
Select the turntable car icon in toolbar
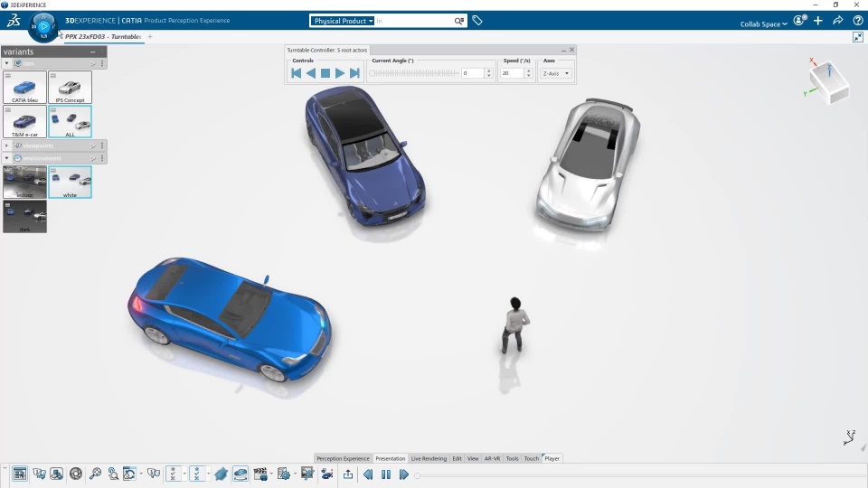pos(241,474)
